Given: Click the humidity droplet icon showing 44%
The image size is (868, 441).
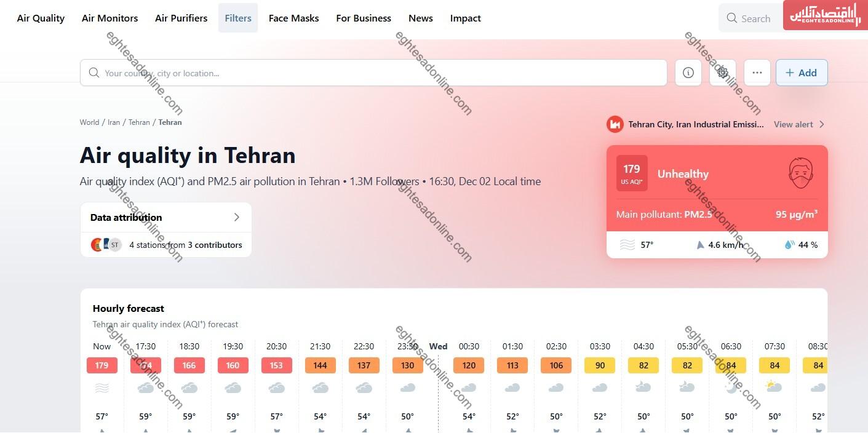Looking at the screenshot, I should click(789, 244).
